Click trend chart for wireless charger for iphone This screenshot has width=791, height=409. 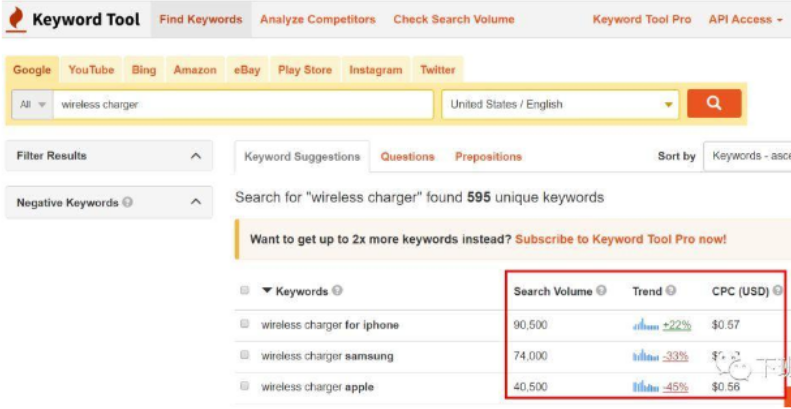tap(646, 325)
